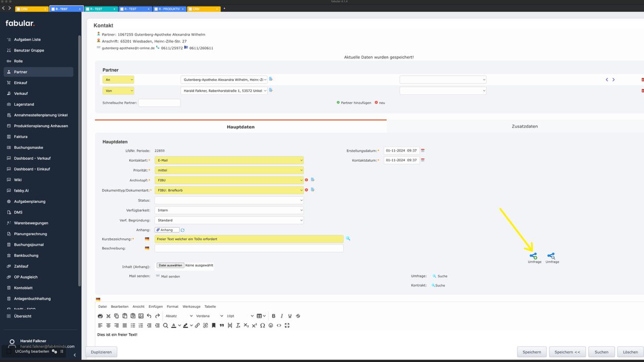
Task: Click the Duplizieren button
Action: click(x=101, y=352)
